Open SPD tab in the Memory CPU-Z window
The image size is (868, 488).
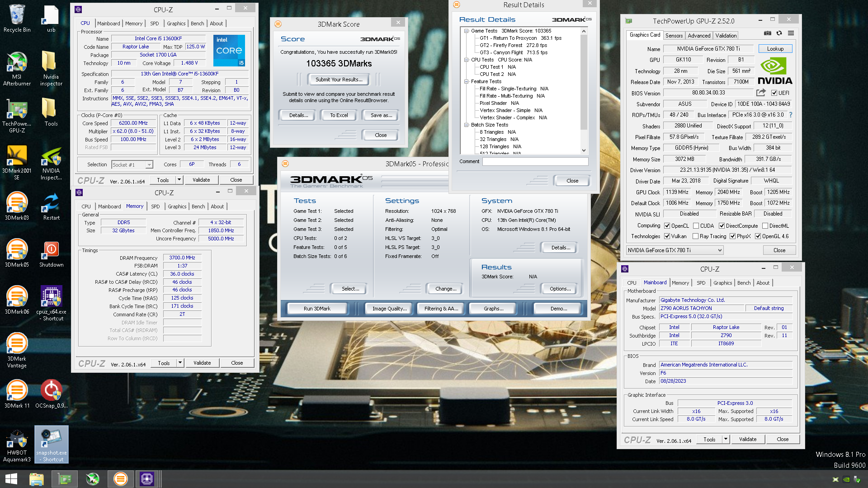156,206
